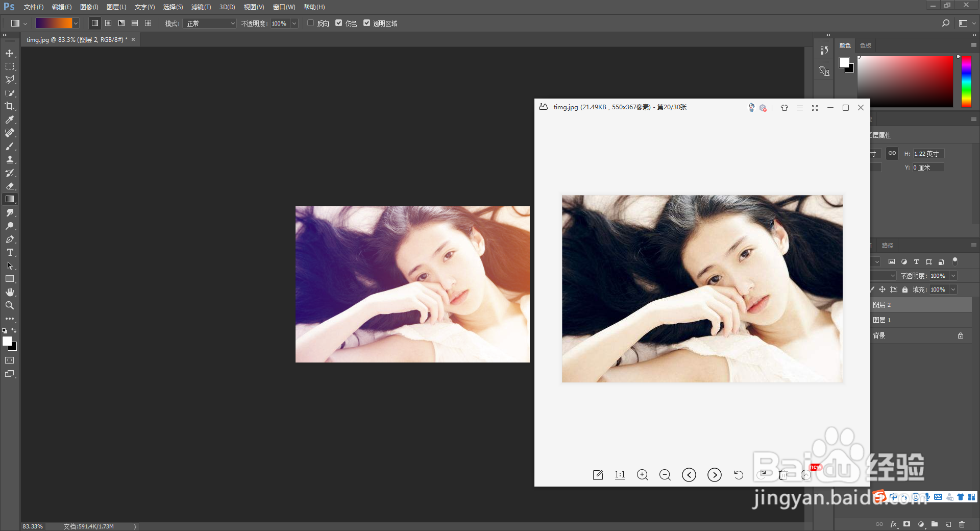This screenshot has height=531, width=980.
Task: Select the Crop tool
Action: click(x=10, y=106)
